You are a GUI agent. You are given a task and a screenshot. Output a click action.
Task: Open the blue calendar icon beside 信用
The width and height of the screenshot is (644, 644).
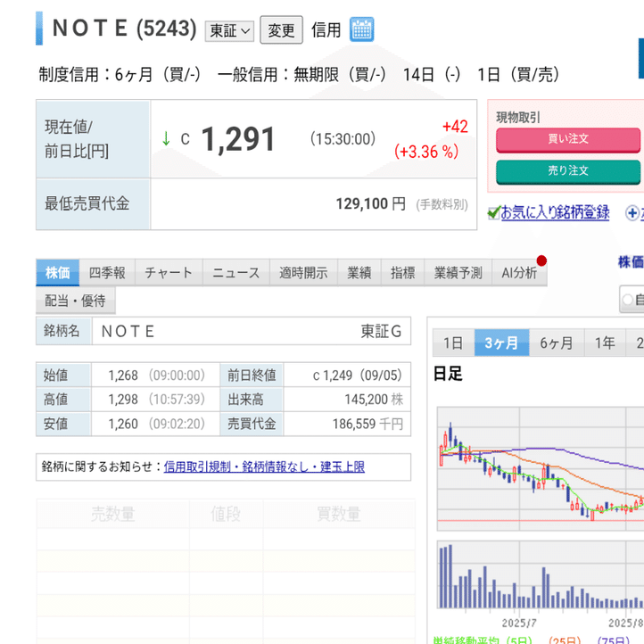click(x=361, y=29)
